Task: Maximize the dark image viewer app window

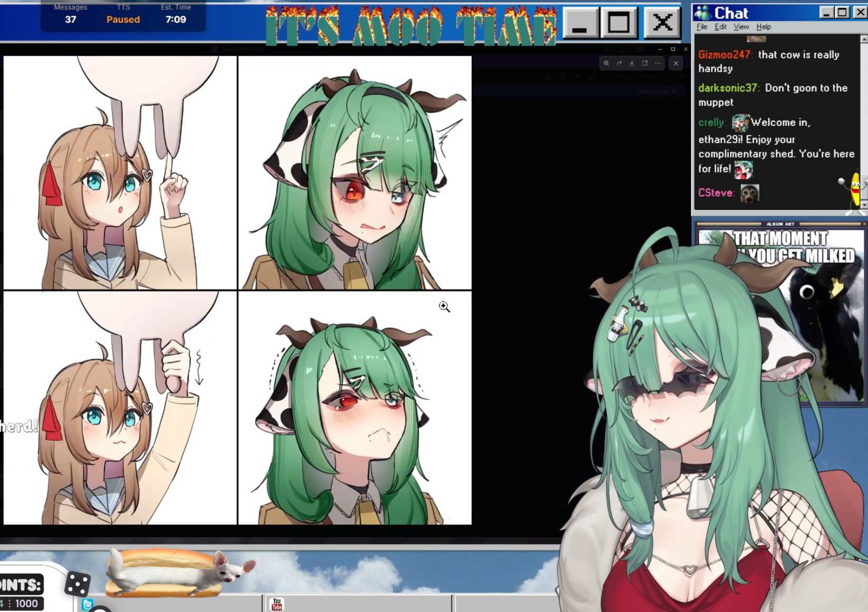Action: (x=673, y=49)
